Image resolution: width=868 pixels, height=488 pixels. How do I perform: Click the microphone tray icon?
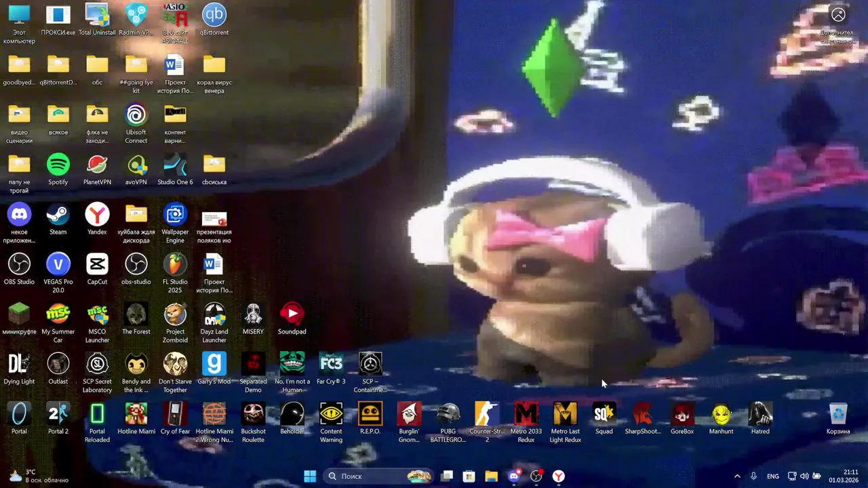[753, 476]
